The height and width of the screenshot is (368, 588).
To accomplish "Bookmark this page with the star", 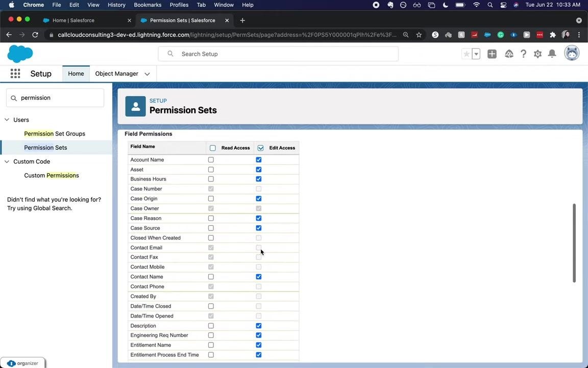I will 419,35.
